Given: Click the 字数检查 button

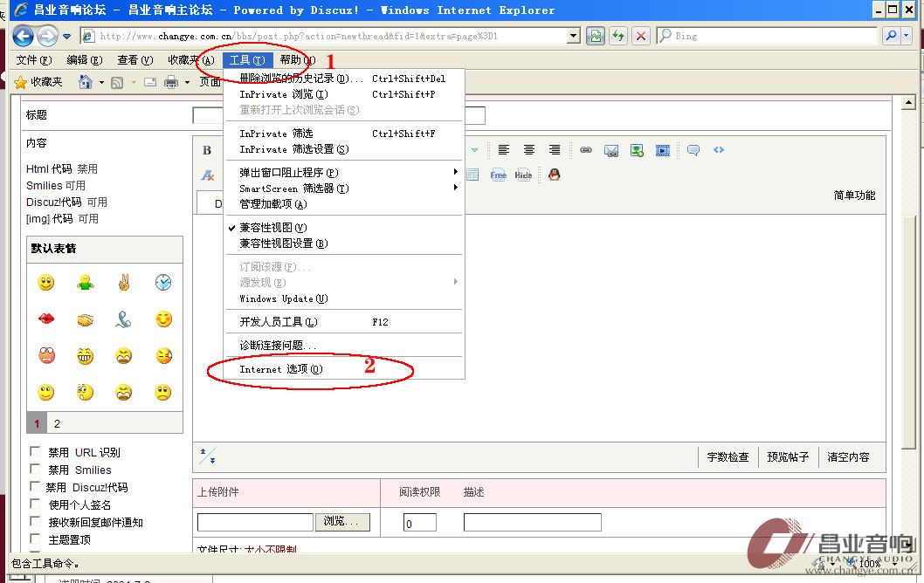Looking at the screenshot, I should click(x=727, y=457).
